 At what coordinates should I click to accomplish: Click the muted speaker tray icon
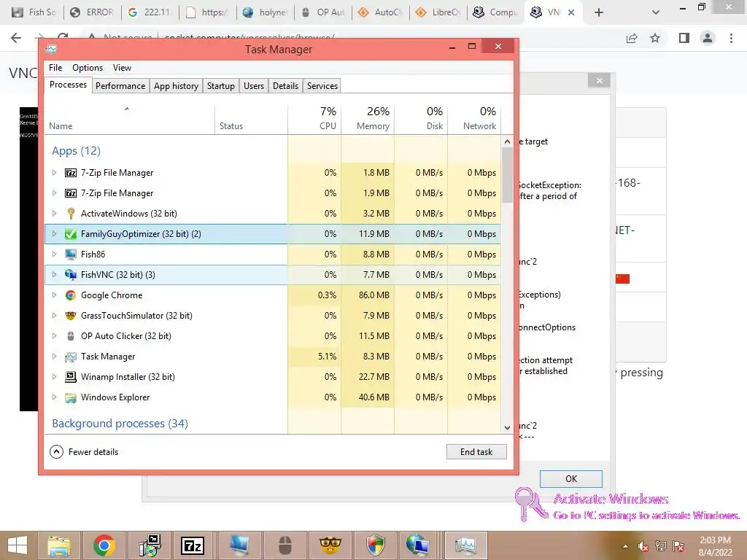coord(643,546)
